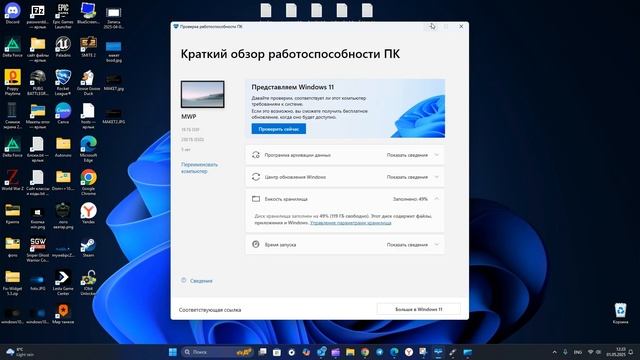Image resolution: width=640 pixels, height=360 pixels.
Task: Select IObit Unlocker desktop icon
Action: click(89, 282)
